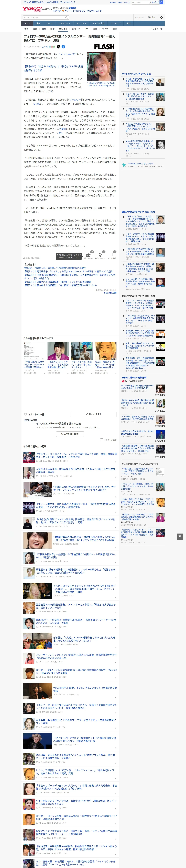Open Yahoo!ニュース オリジナル banner
186x868 pixels.
[x=143, y=165]
